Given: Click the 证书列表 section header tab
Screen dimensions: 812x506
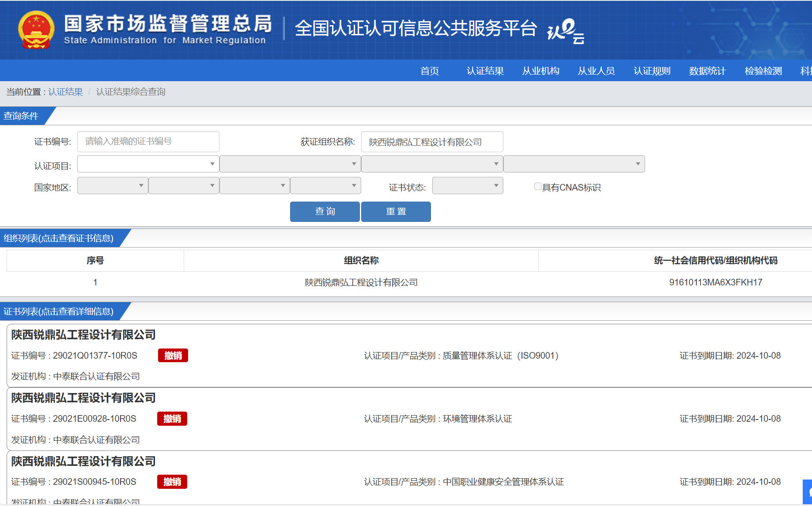Looking at the screenshot, I should coord(58,311).
